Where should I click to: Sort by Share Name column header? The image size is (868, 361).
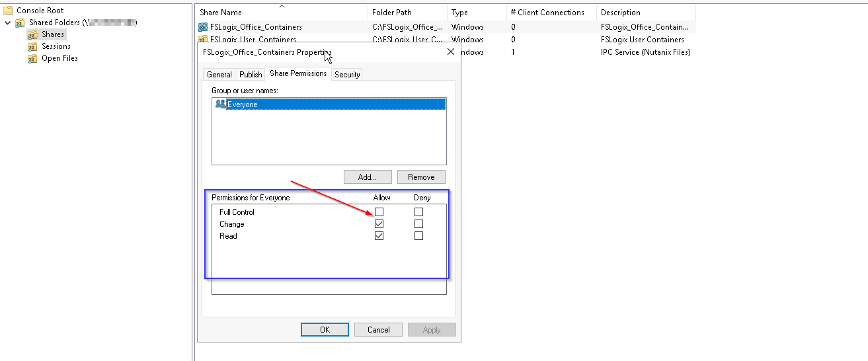pyautogui.click(x=282, y=13)
